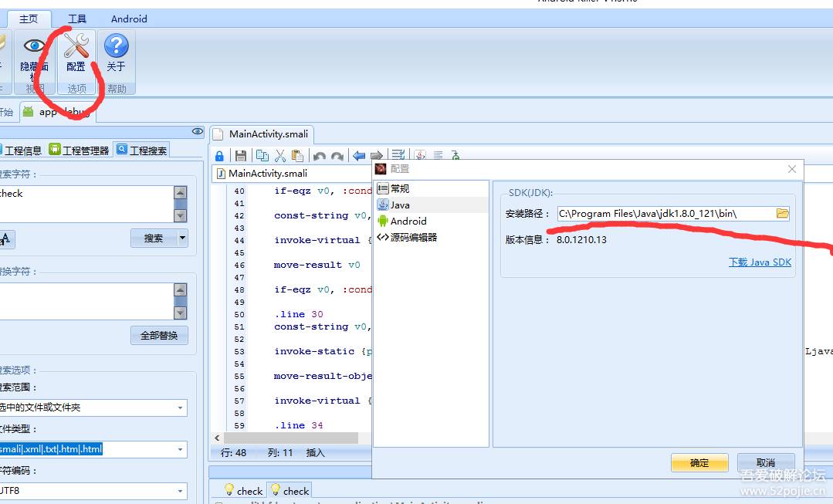Select 源码编辑器 in the config list

click(432, 238)
